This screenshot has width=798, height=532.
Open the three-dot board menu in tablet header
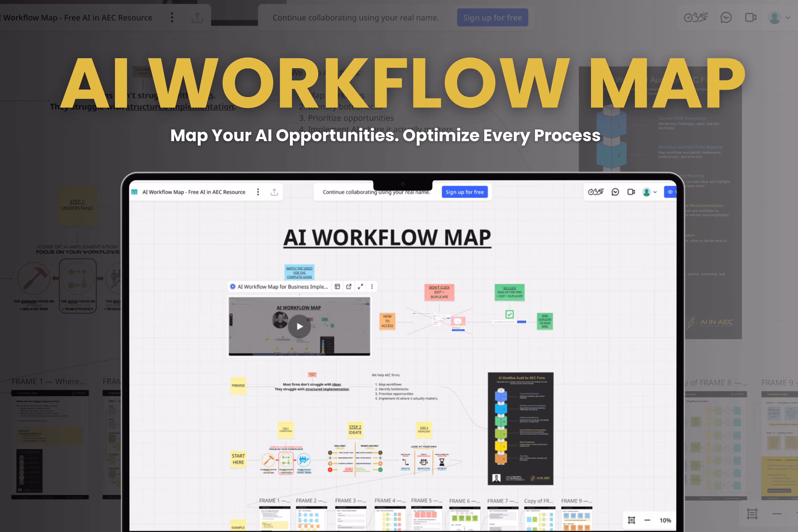point(258,192)
